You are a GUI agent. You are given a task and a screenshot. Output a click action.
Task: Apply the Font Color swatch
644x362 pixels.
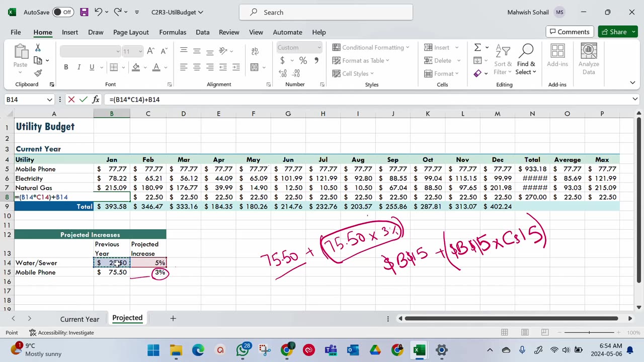(156, 67)
